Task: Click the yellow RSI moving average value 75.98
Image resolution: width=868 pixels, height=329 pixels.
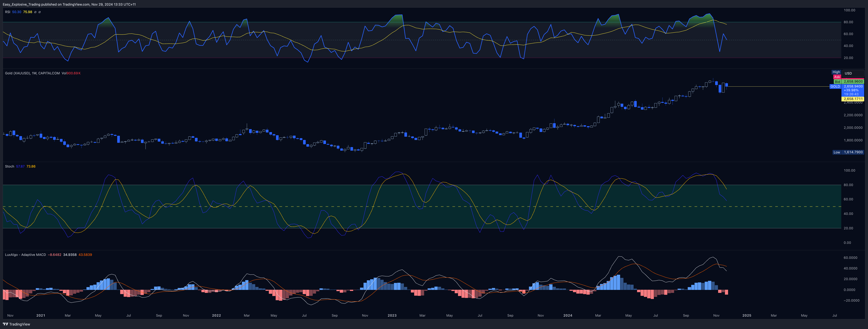Action: 28,12
